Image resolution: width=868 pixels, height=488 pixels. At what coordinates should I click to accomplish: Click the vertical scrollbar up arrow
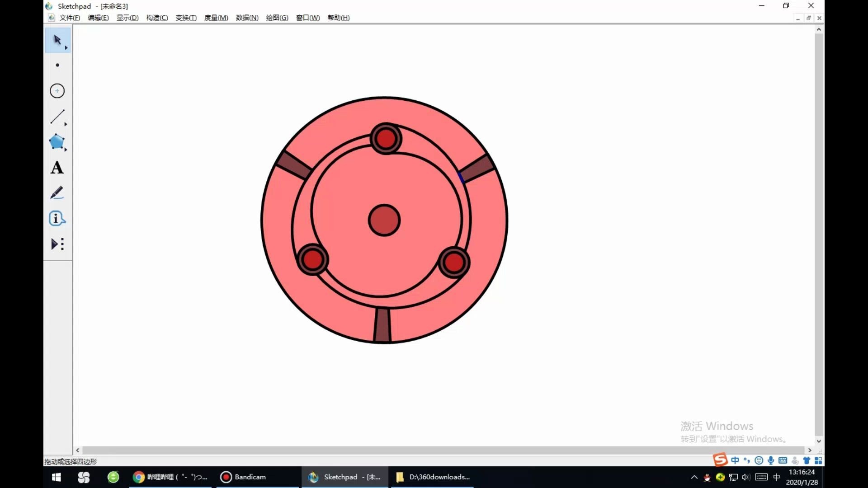click(x=819, y=29)
